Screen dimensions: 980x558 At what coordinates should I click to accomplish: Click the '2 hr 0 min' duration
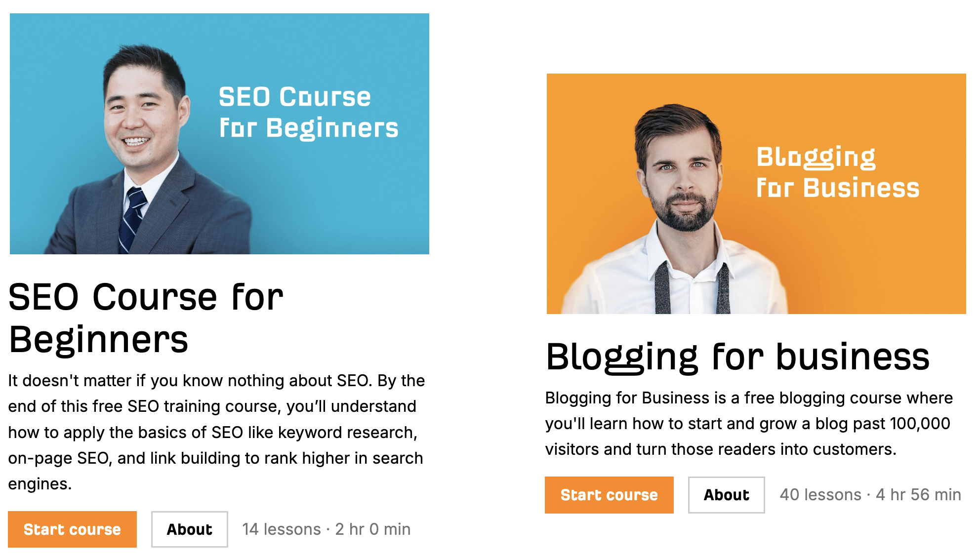(x=373, y=529)
